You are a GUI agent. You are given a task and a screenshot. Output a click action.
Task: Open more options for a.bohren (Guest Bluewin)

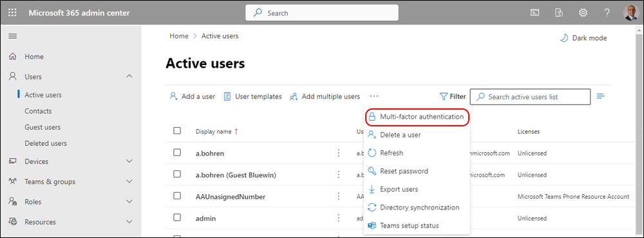(339, 175)
